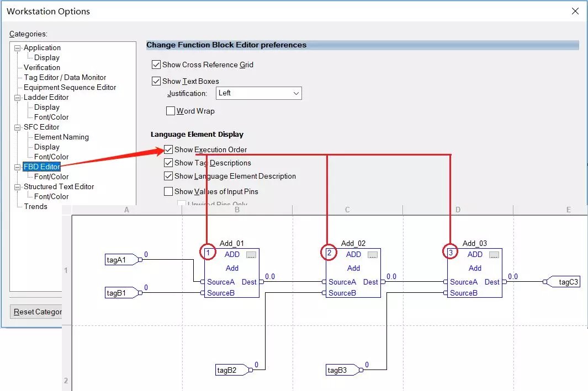Select the Structured Text Editor category

click(x=57, y=186)
